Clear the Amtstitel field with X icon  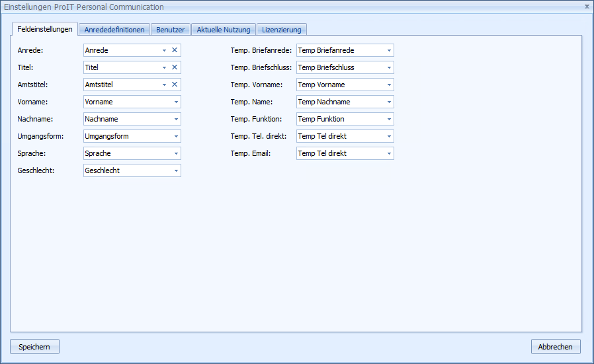(x=175, y=85)
